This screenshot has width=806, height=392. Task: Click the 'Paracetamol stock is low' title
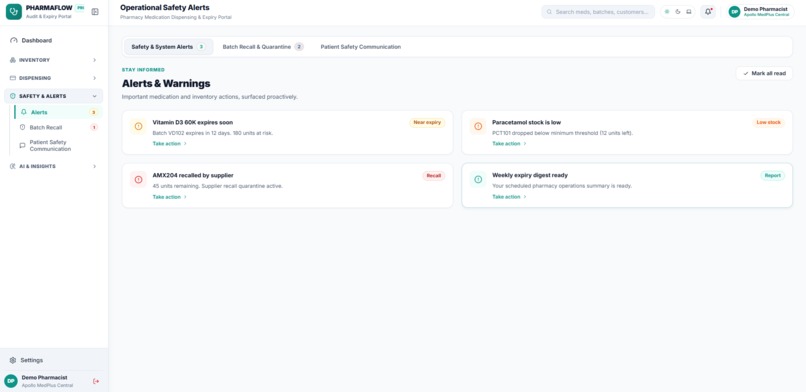point(526,123)
